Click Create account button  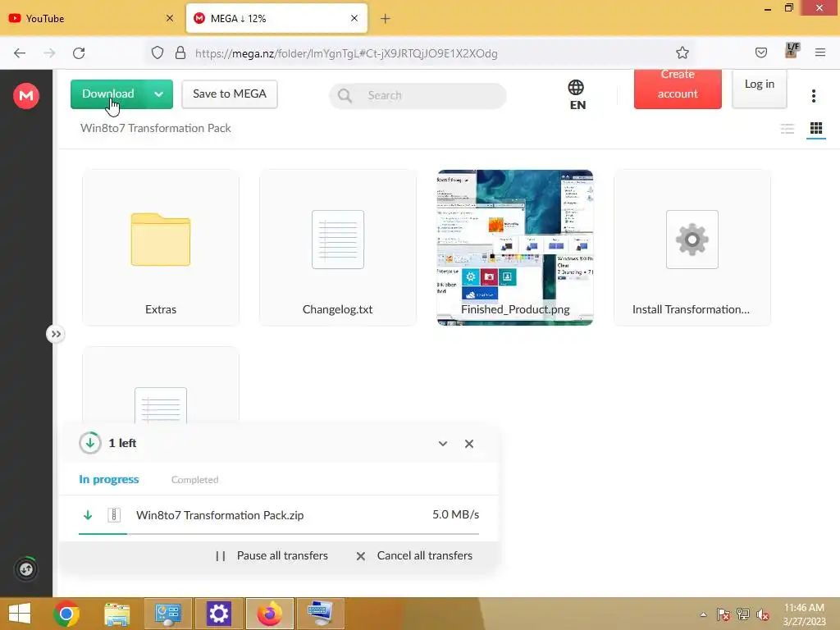tap(678, 89)
